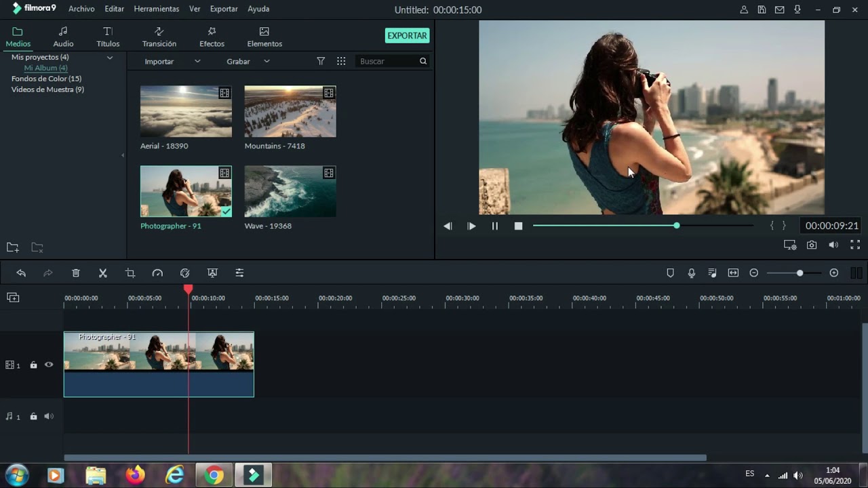
Task: Collapse the Mis proyectos folder tree
Action: (x=109, y=58)
